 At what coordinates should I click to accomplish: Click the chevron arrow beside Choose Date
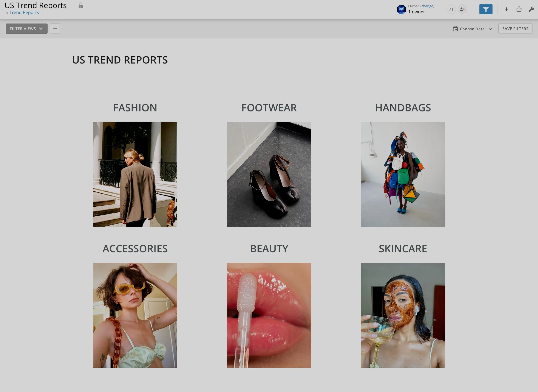point(490,29)
